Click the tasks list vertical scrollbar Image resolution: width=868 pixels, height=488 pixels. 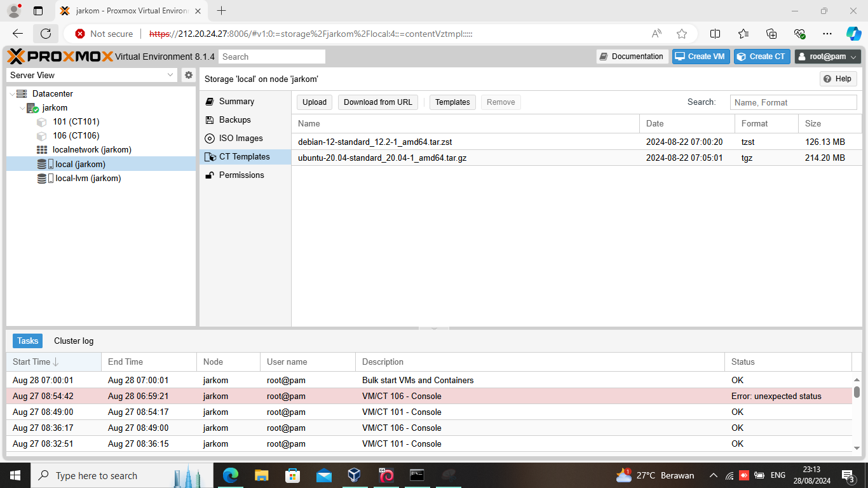coord(857,413)
